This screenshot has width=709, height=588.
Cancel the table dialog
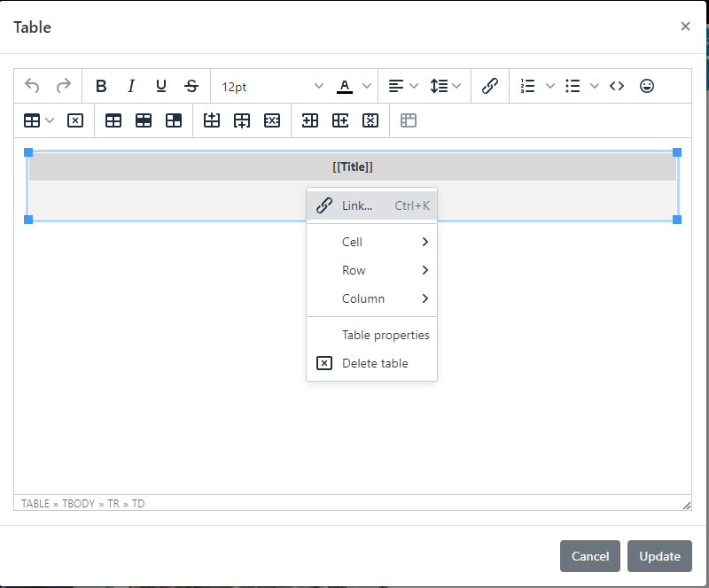click(589, 556)
